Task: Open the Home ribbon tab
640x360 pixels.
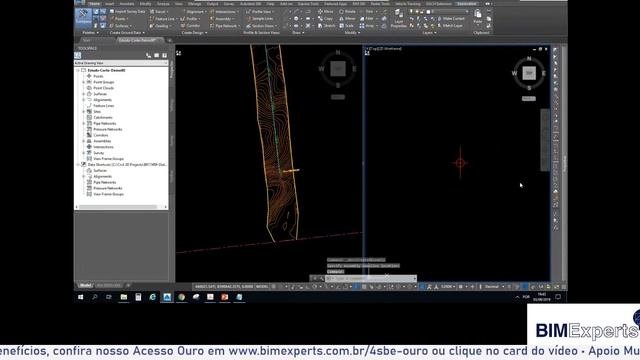Action: pyautogui.click(x=94, y=4)
